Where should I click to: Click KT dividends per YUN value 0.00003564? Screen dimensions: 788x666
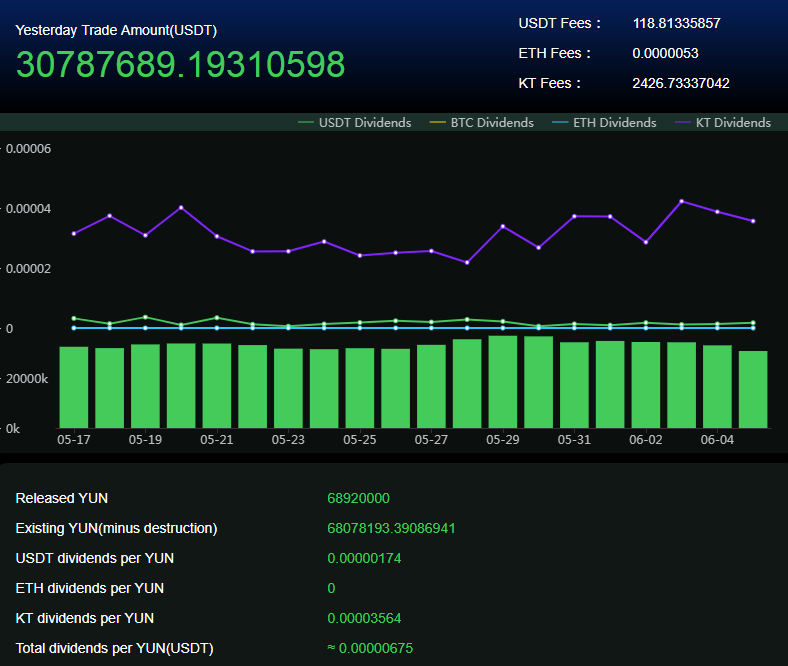(x=364, y=618)
